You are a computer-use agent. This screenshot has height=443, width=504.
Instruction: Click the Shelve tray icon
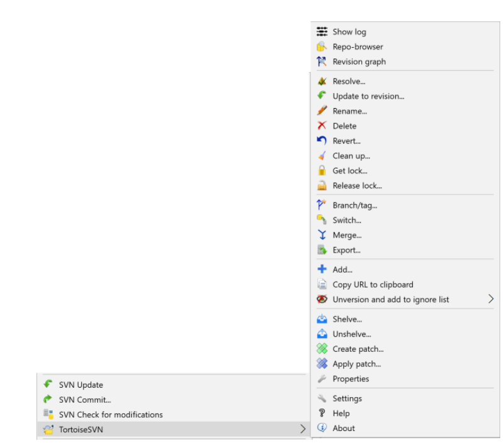coord(322,319)
